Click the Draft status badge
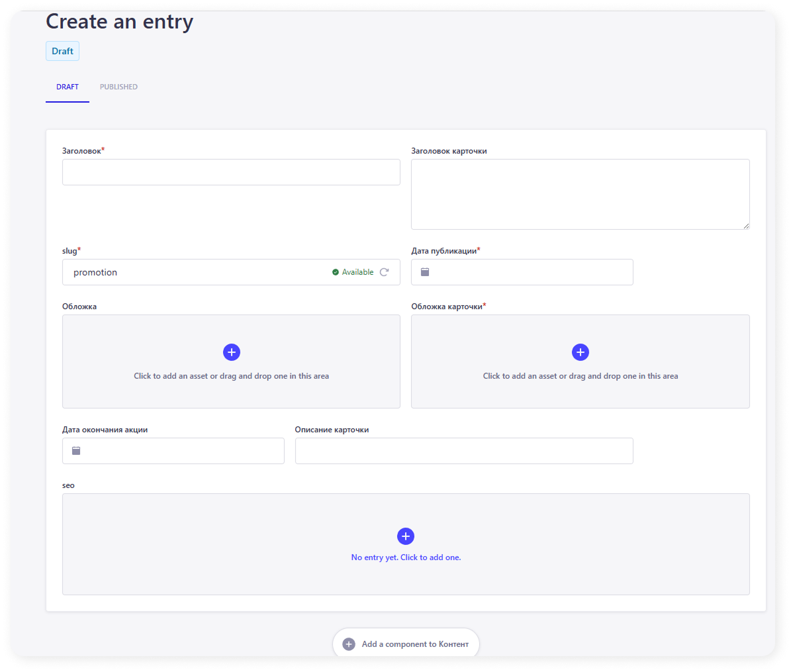 click(62, 51)
